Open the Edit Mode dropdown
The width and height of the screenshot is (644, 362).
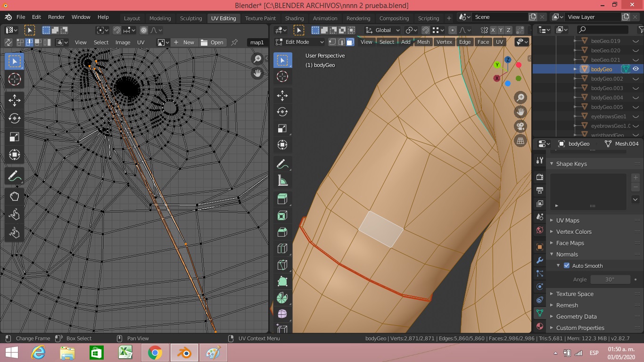(300, 42)
